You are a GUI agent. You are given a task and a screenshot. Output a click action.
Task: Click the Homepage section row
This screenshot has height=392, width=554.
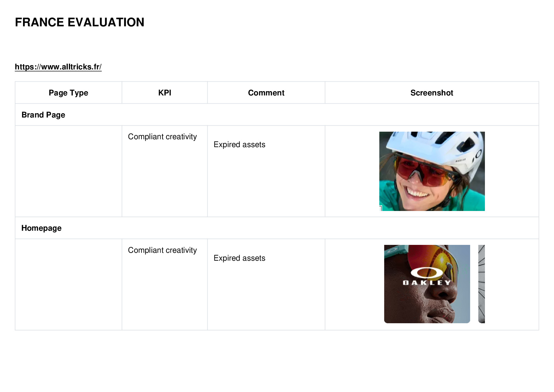[x=277, y=228]
